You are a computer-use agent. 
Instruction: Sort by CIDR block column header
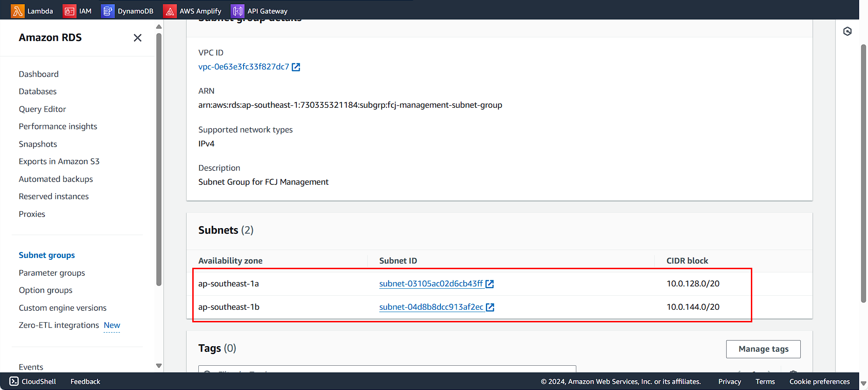pos(687,261)
